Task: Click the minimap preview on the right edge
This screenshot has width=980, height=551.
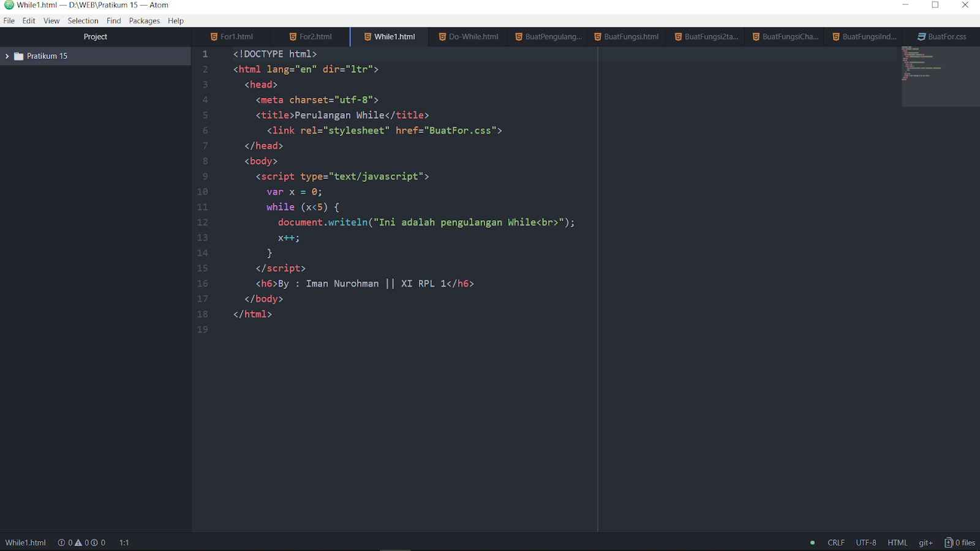Action: point(940,73)
